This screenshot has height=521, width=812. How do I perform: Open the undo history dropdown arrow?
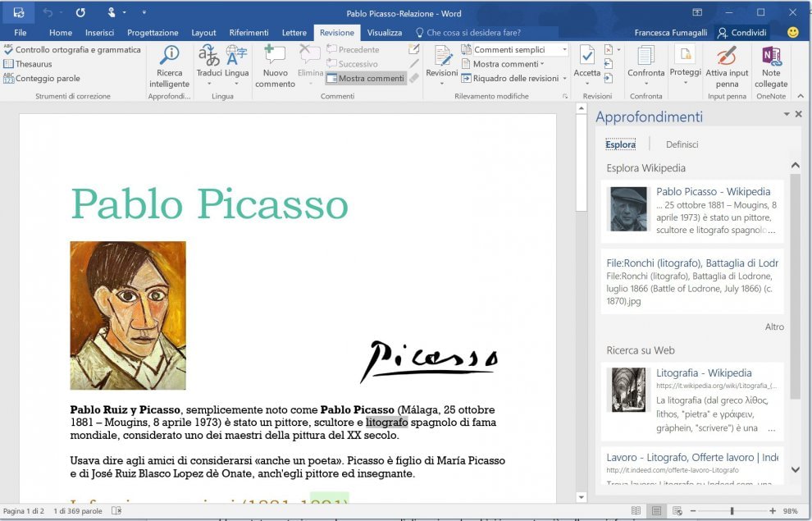point(61,13)
